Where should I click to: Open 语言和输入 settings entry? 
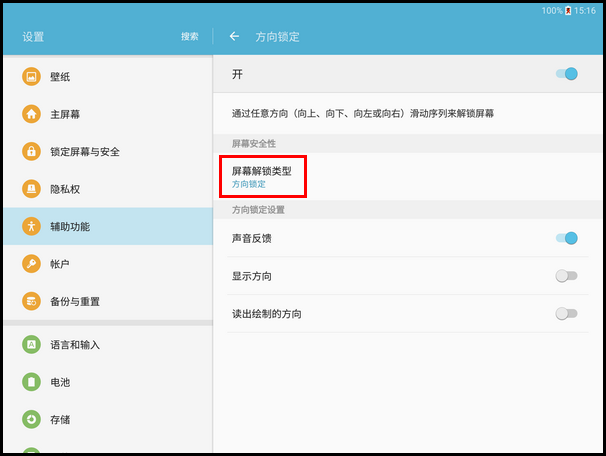108,345
